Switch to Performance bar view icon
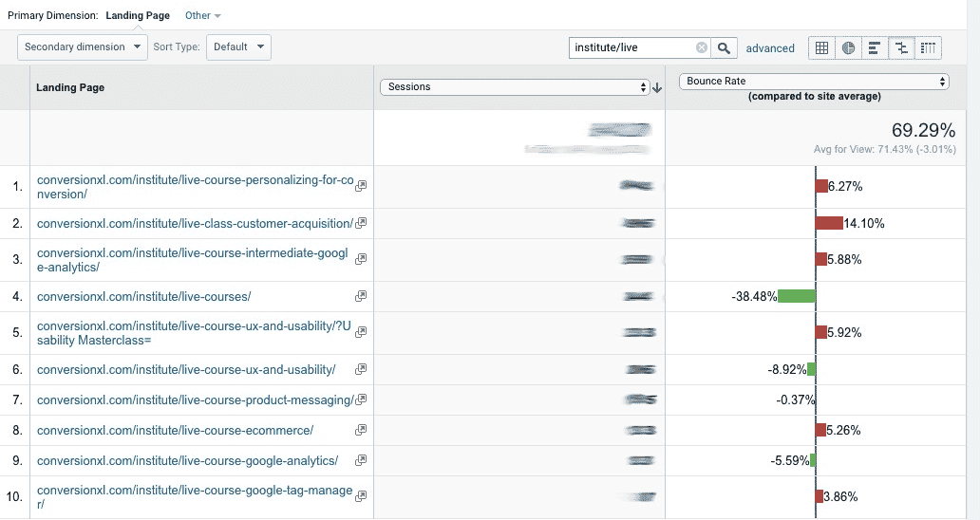 pyautogui.click(x=875, y=48)
